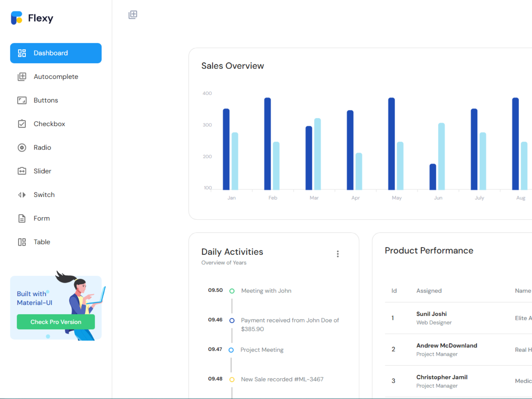
Task: Open the Daily Activities three-dot menu
Action: click(338, 254)
